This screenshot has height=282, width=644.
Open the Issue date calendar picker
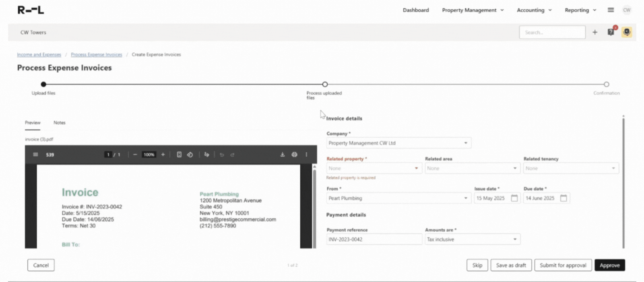point(514,198)
